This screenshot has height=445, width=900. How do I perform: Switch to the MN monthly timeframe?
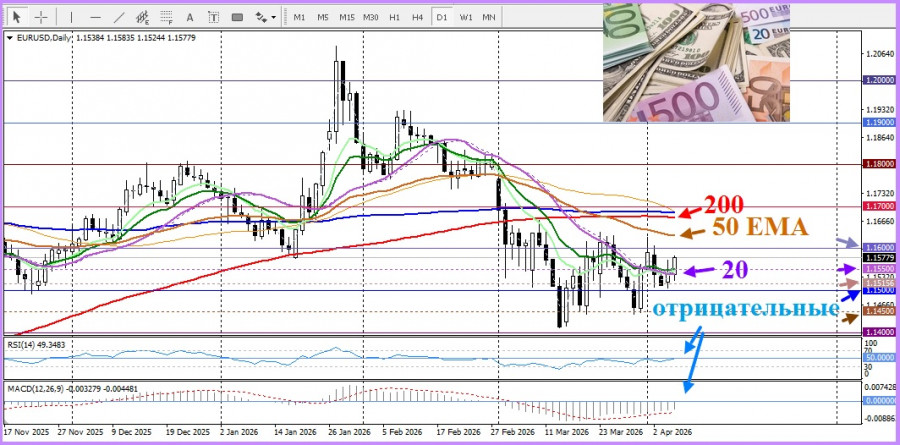[x=489, y=17]
